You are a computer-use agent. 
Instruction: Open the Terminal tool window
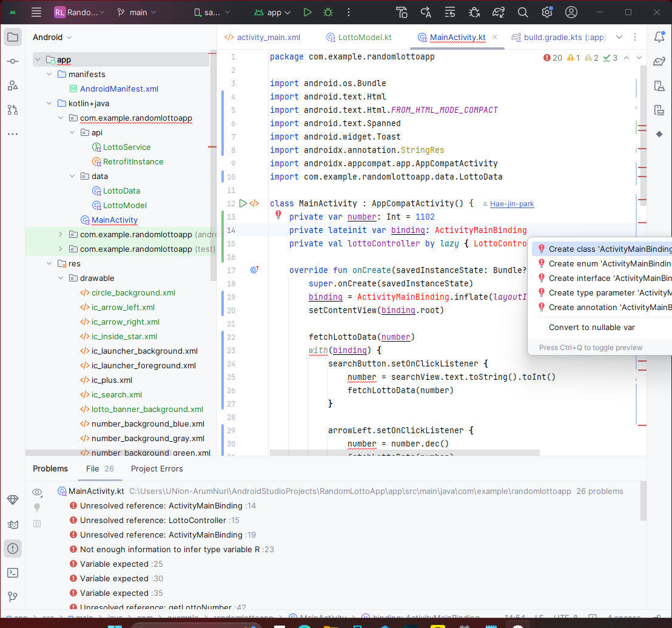13,573
